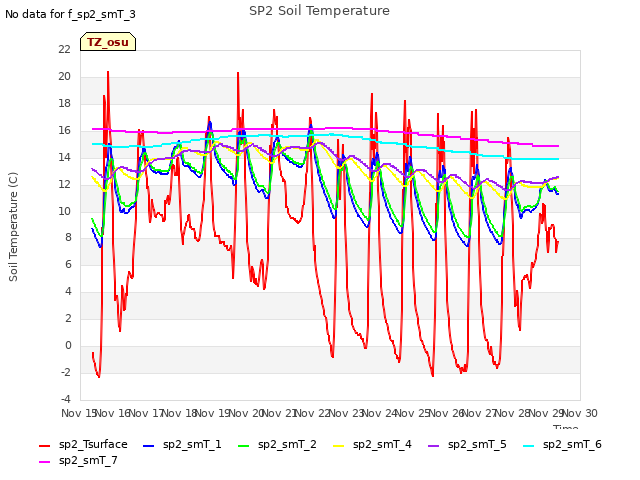Click the Time x-axis label
The image size is (640, 480).
click(x=566, y=427)
